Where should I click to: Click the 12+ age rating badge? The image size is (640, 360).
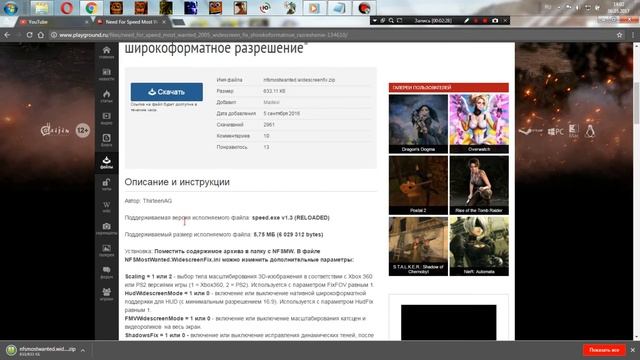(82, 131)
